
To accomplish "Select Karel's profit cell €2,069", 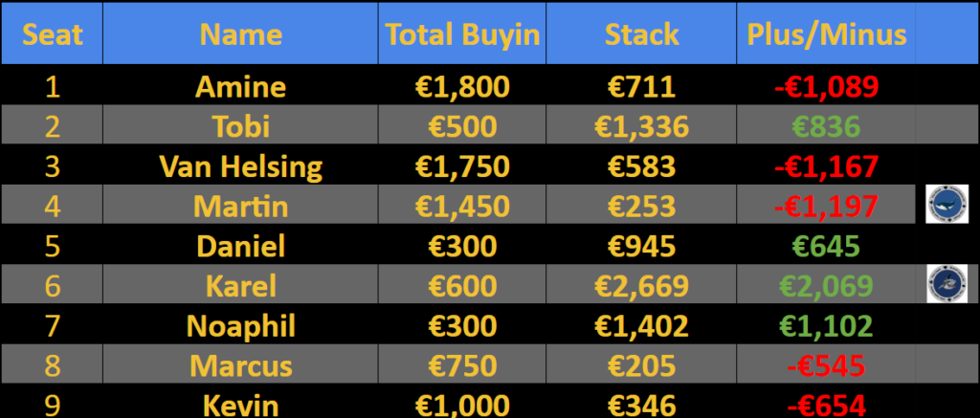I will tap(826, 286).
